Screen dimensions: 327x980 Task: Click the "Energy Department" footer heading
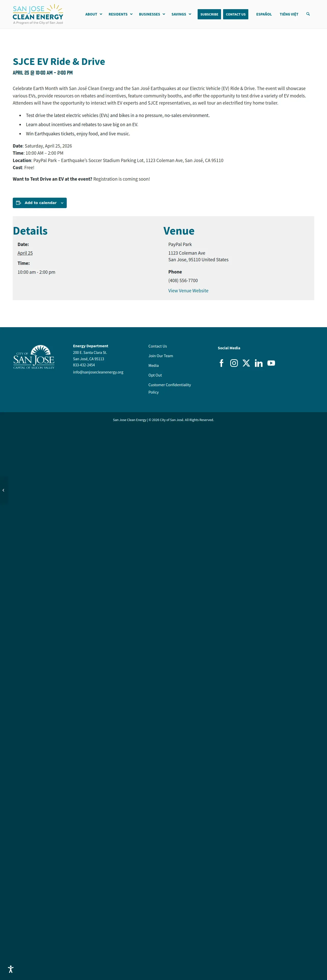pos(91,346)
